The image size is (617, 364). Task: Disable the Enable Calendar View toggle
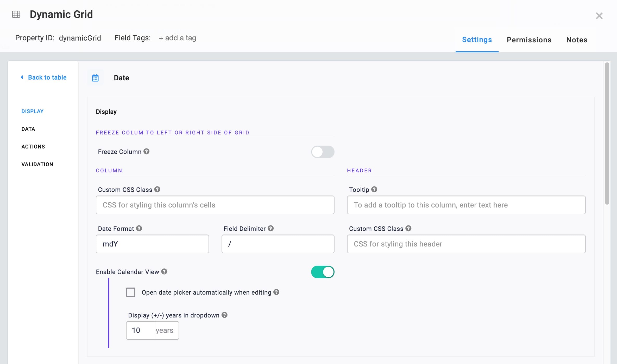pyautogui.click(x=323, y=272)
